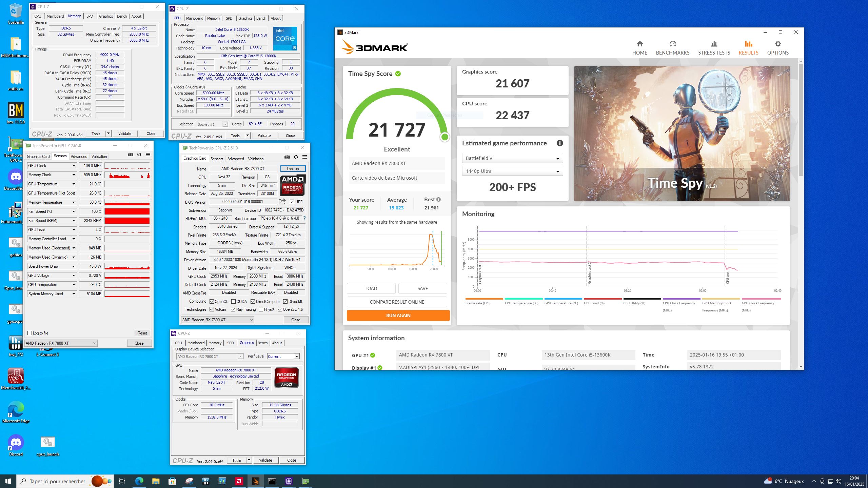The height and width of the screenshot is (488, 868).
Task: Open Memory Temperature sensor dropdown arrow
Action: (73, 202)
